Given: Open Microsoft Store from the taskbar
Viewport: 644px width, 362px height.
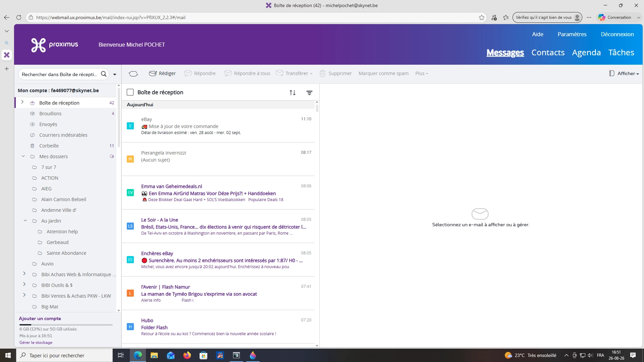Looking at the screenshot, I should tap(204, 355).
